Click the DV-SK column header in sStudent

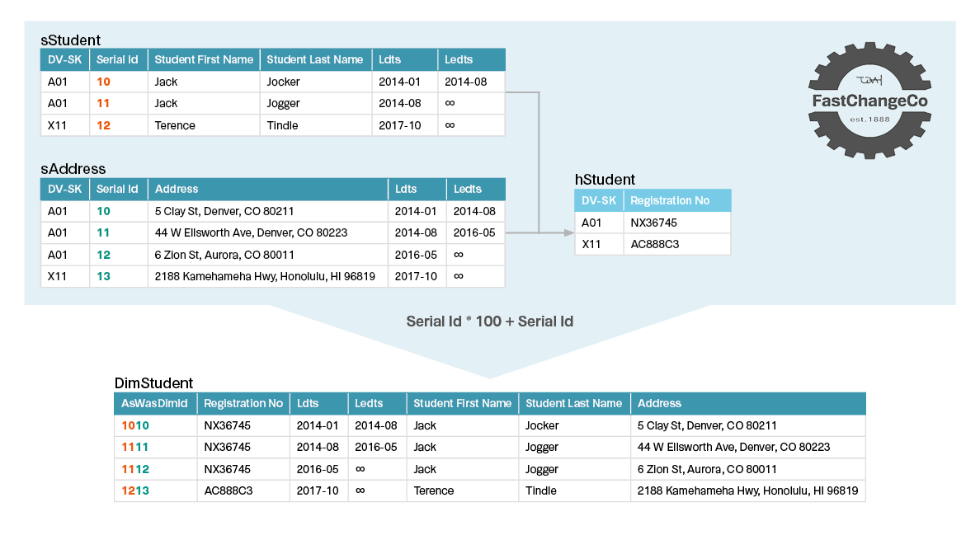[64, 59]
